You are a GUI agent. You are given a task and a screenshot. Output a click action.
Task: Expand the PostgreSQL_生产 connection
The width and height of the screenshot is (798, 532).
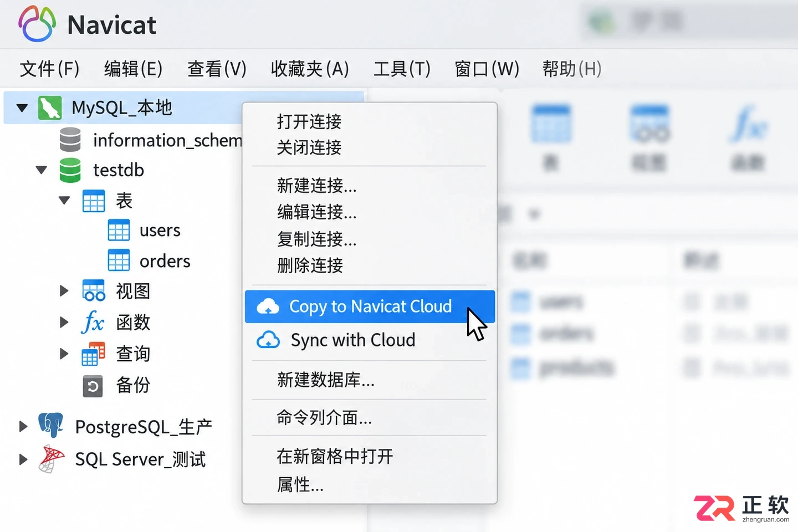[23, 426]
